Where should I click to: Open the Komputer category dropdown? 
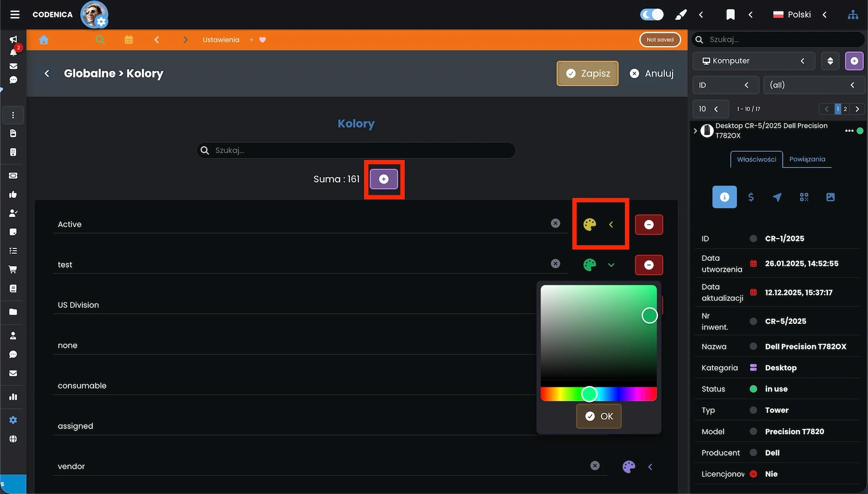tap(753, 61)
